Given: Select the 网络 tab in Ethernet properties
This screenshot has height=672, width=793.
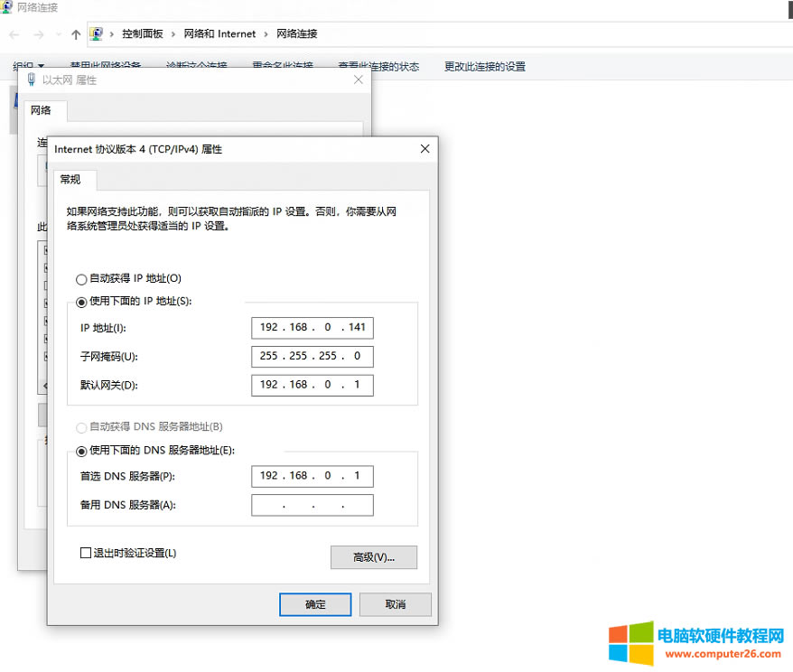Looking at the screenshot, I should tap(41, 110).
